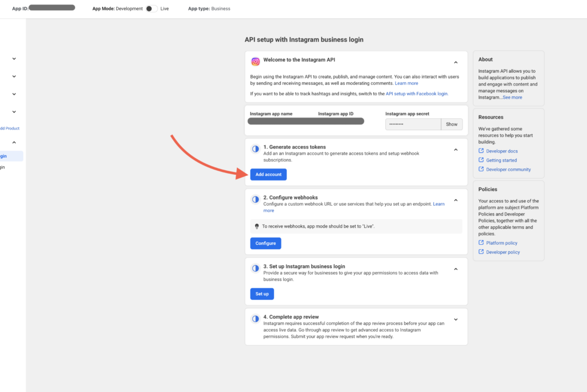This screenshot has width=587, height=392.
Task: Click the Developer policy external link icon
Action: coord(481,252)
